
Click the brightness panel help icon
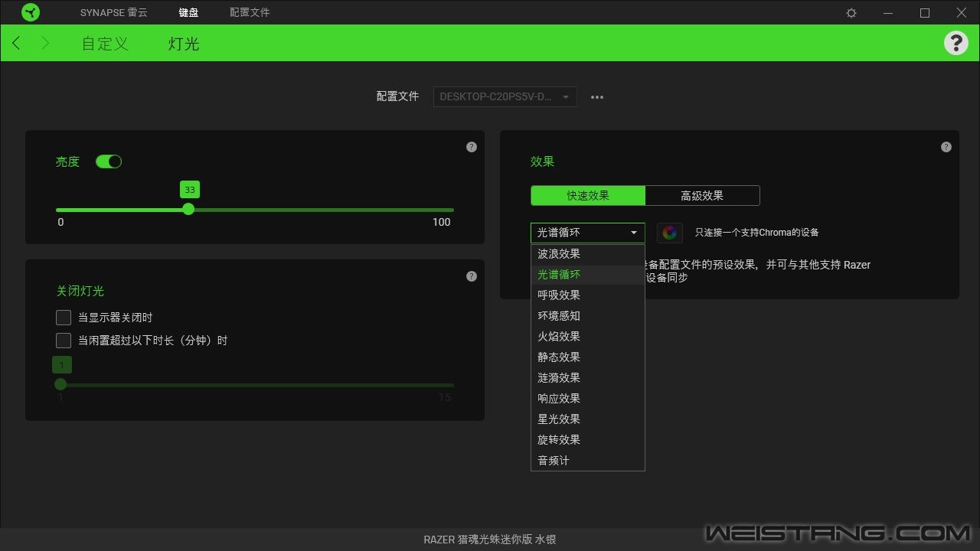[472, 147]
